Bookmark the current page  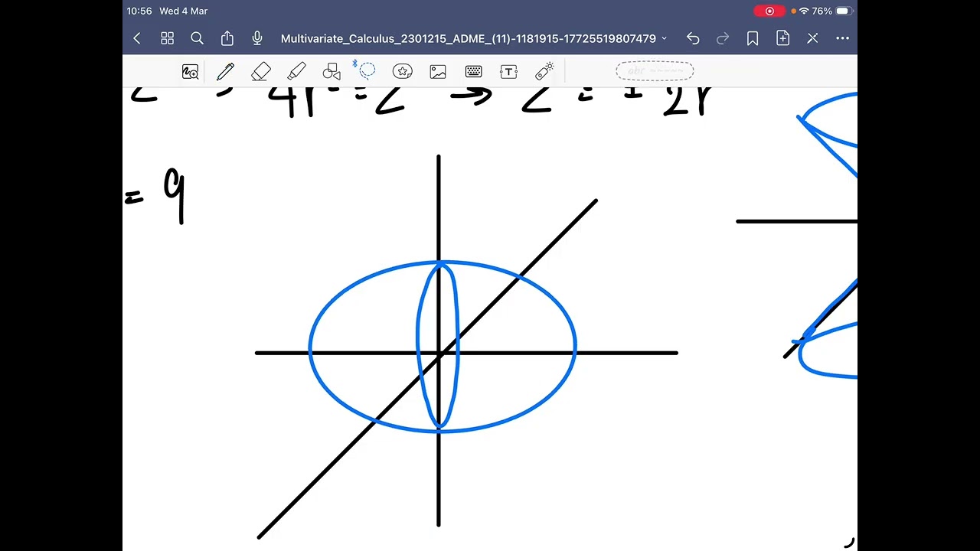(x=753, y=38)
